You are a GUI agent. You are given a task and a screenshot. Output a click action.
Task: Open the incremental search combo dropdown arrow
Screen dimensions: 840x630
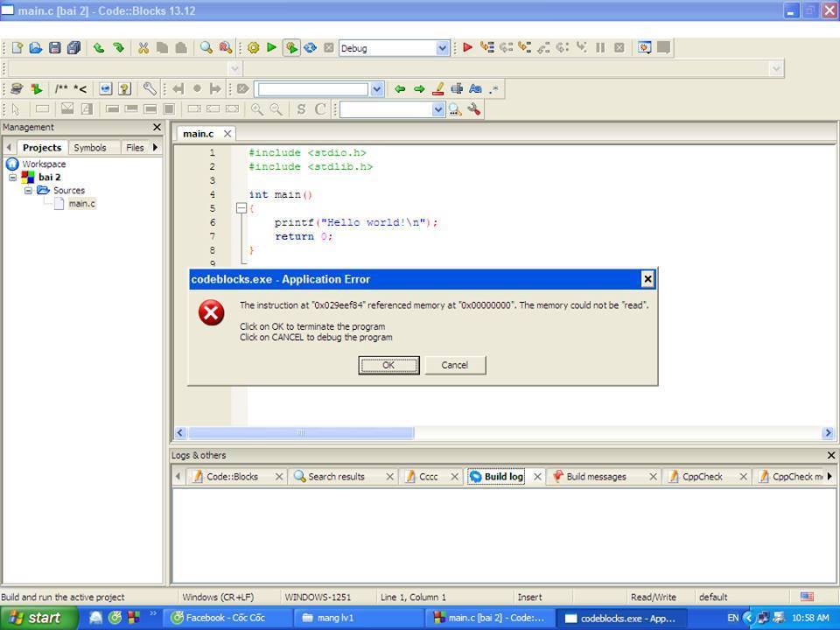pyautogui.click(x=376, y=89)
